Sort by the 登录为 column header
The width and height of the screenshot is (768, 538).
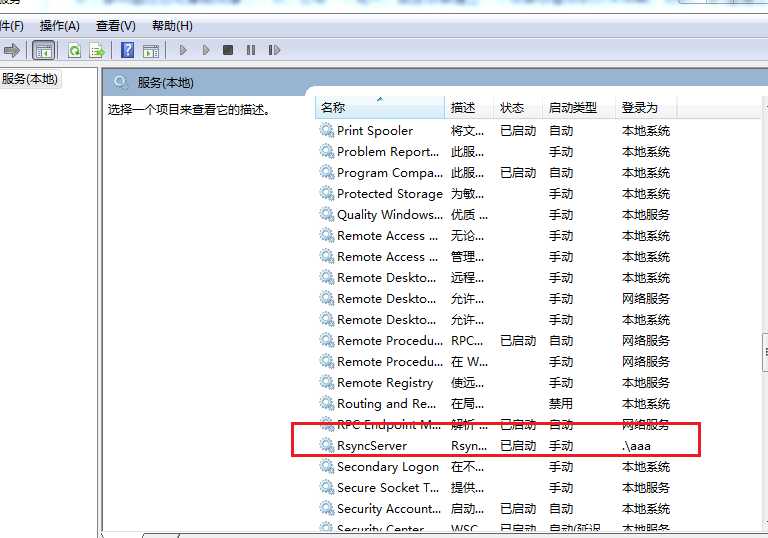647,107
